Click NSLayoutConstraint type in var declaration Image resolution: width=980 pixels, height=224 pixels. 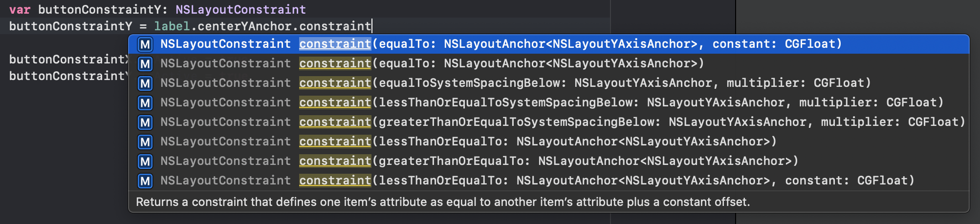[240, 9]
